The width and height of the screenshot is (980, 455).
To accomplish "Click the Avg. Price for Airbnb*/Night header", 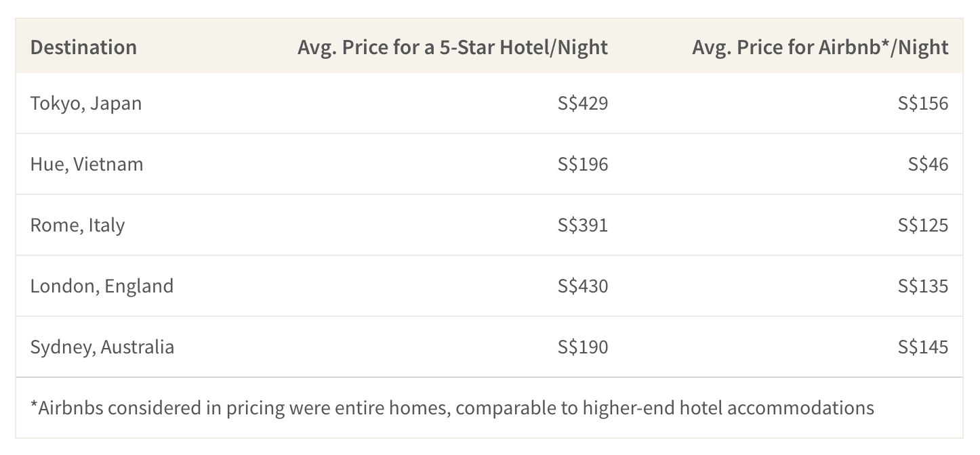I will [820, 47].
